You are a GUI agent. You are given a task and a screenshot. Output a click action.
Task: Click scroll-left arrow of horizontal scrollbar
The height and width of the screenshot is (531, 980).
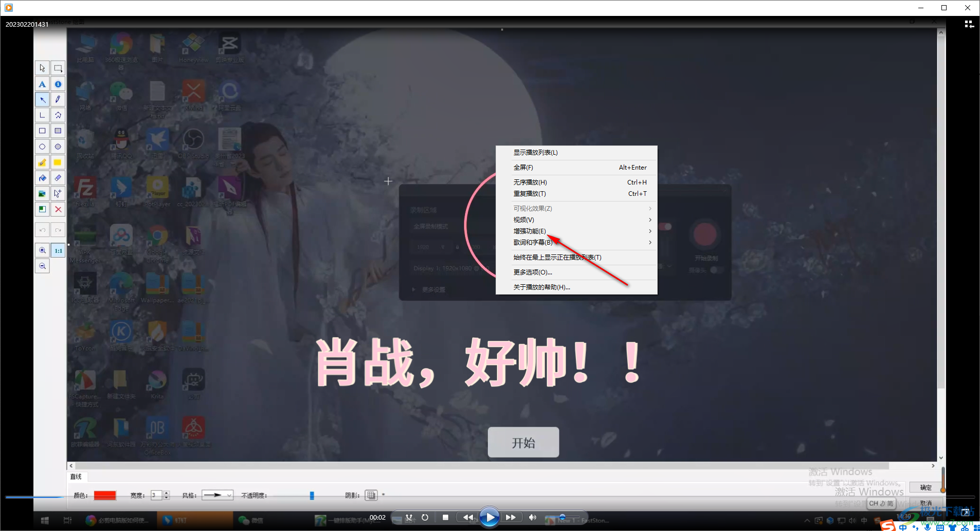click(x=71, y=466)
